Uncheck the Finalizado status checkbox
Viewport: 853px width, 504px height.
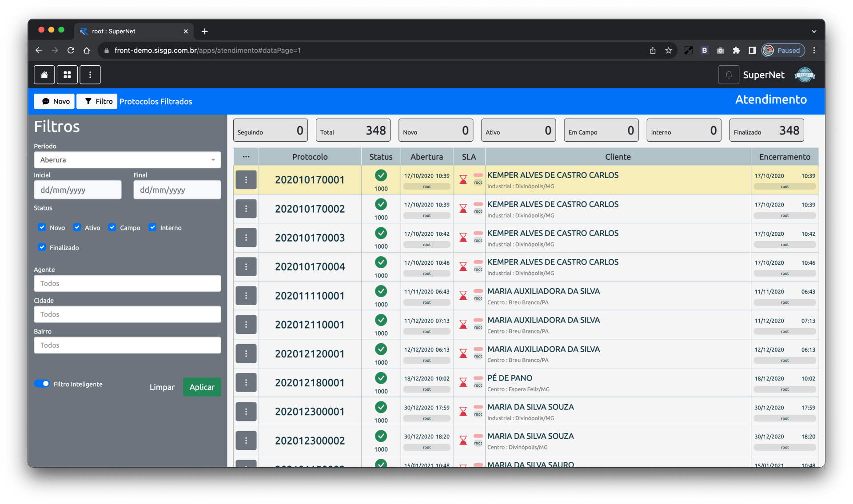[42, 247]
